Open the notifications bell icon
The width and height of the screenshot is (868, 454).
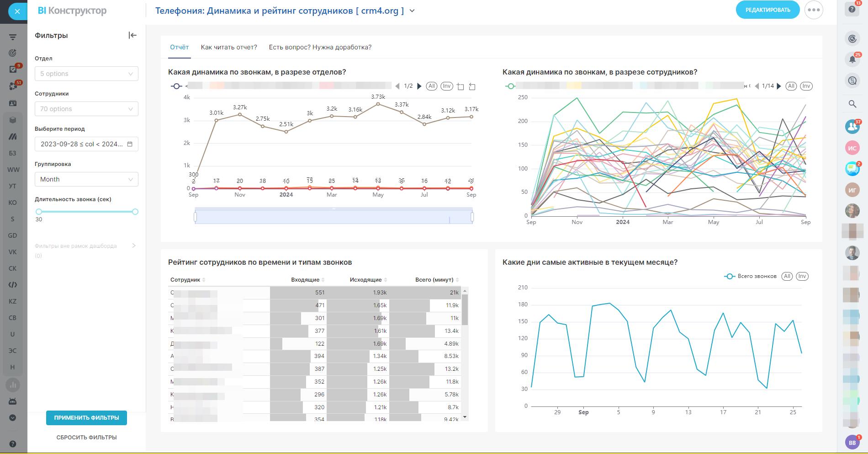pyautogui.click(x=852, y=59)
